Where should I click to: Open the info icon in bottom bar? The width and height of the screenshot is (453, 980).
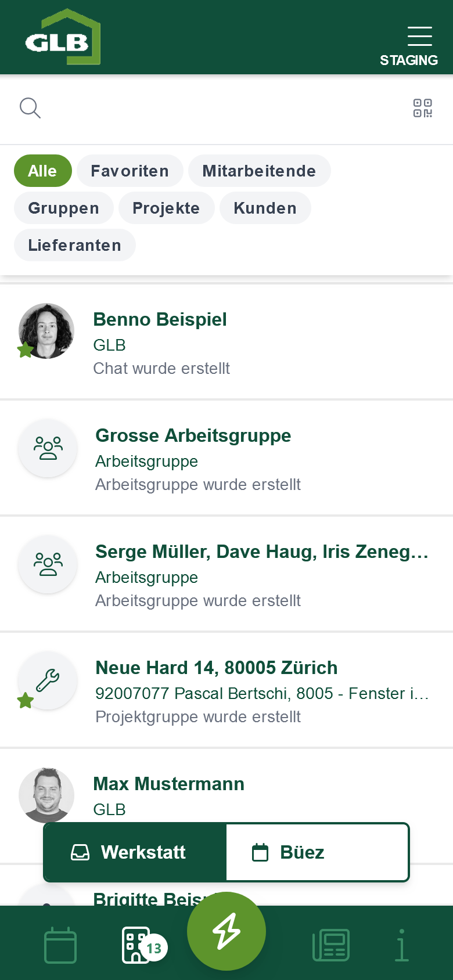[x=401, y=945]
